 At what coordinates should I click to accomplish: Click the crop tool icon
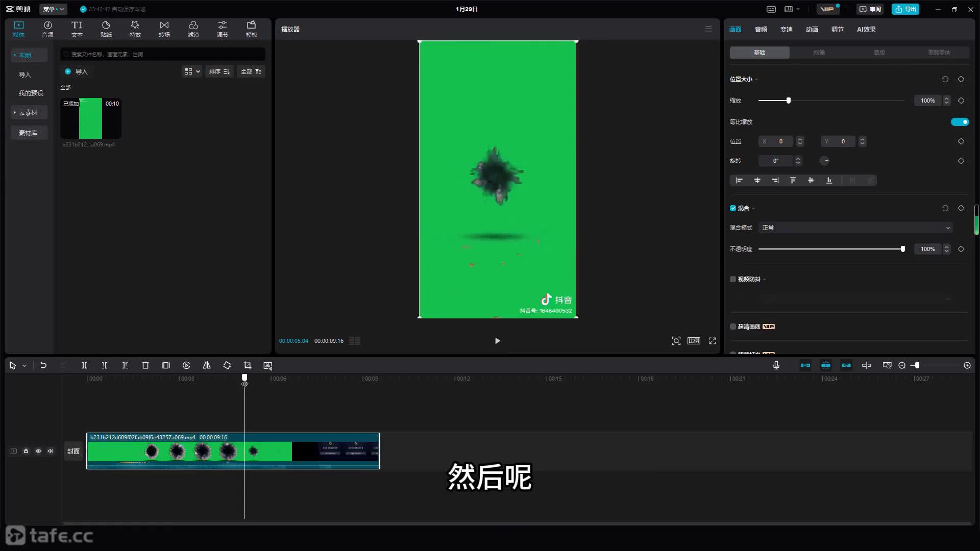(248, 365)
